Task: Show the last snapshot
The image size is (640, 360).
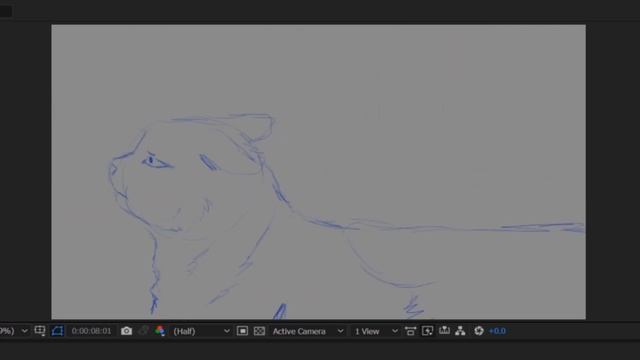Action: click(143, 331)
